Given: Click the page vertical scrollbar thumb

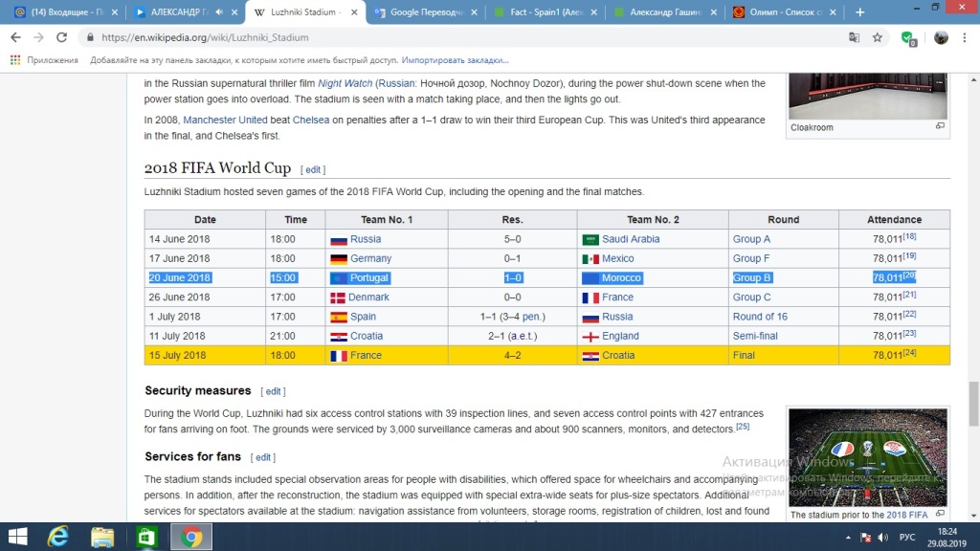Looking at the screenshot, I should pos(973,405).
